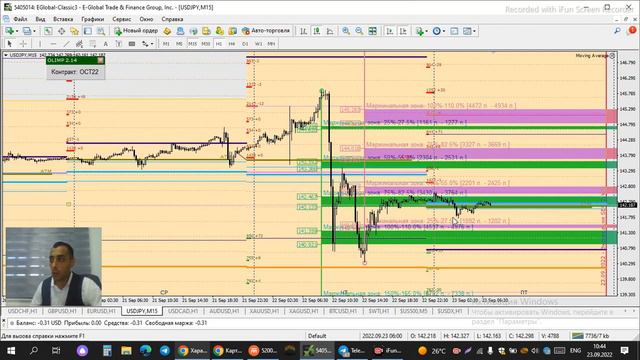Open the Файл menu
This screenshot has height=360, width=640.
[20, 19]
